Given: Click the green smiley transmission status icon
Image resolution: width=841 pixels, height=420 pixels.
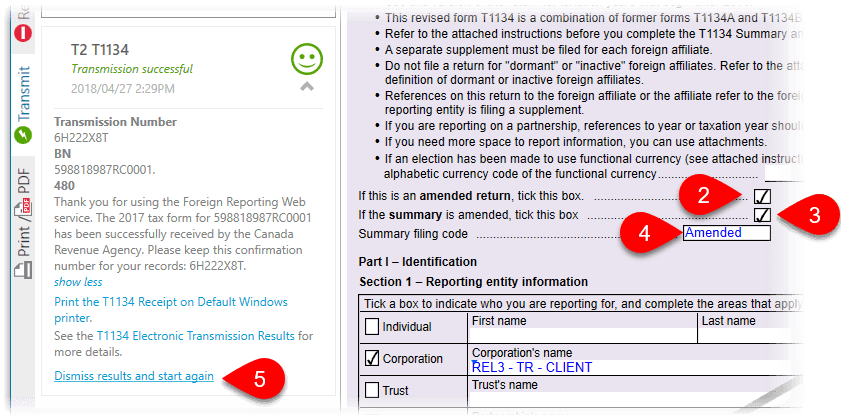Looking at the screenshot, I should [307, 60].
